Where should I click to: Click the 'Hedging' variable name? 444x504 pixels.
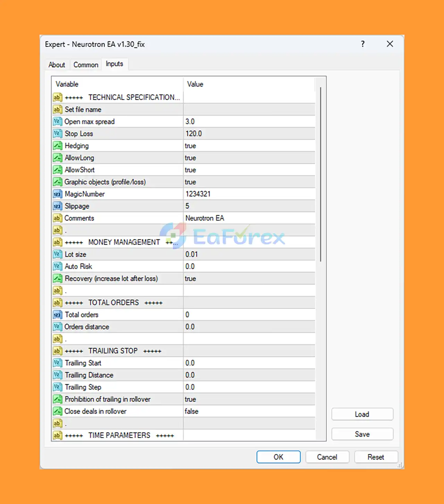[x=77, y=146]
